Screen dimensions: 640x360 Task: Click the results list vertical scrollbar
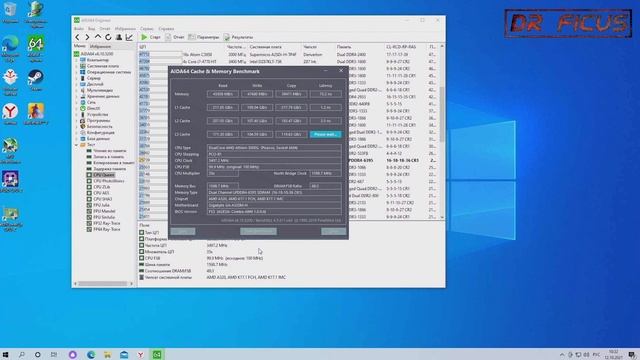(x=442, y=114)
